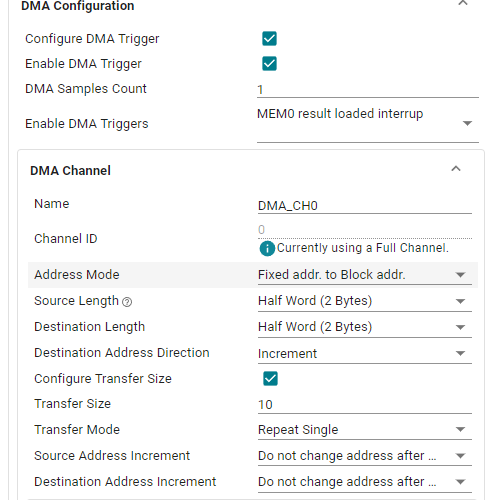Click the Full Channel info icon
Image resolution: width=491 pixels, height=500 pixels.
(x=267, y=249)
